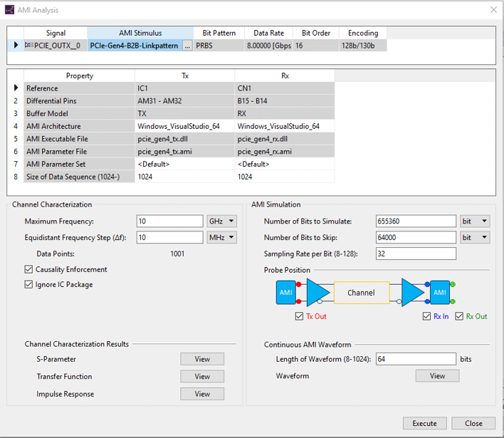Viewport: 504px width, 438px height.
Task: Click the 8.00000 Gbps data rate cell
Action: 268,46
